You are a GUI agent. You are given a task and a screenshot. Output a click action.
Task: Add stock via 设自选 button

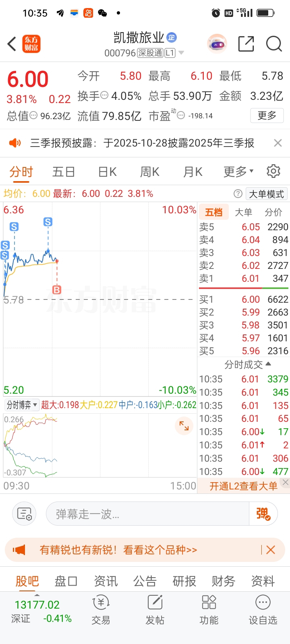click(x=263, y=610)
